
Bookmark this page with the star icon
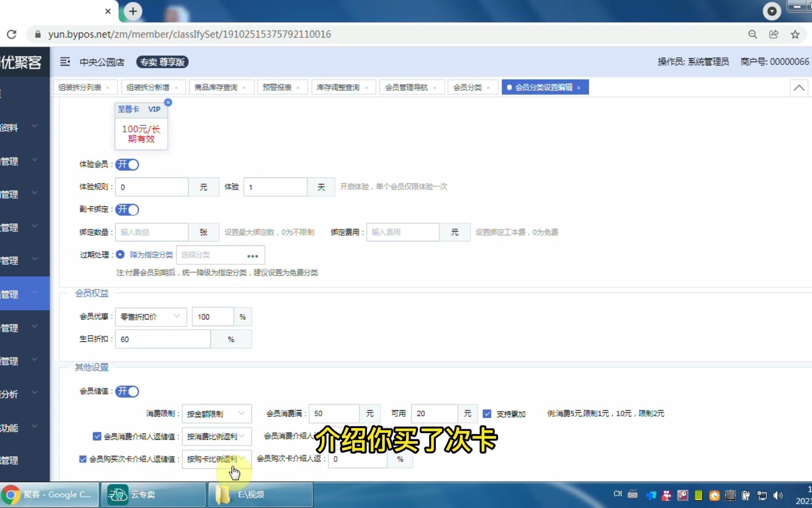[795, 34]
